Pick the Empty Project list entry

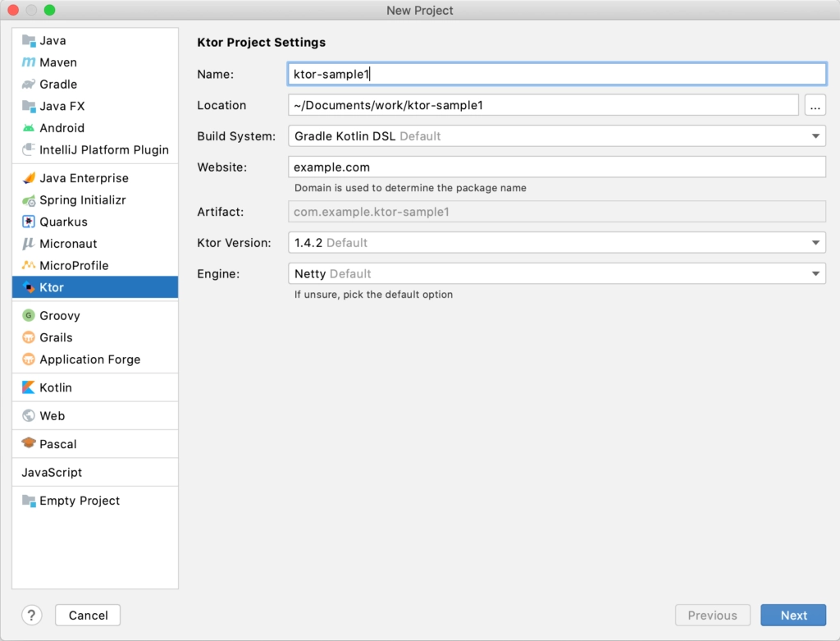[x=95, y=501]
